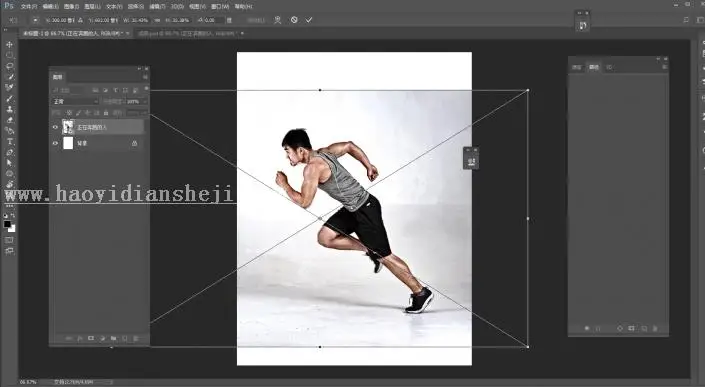The width and height of the screenshot is (705, 387).
Task: Swap foreground and background colors arrow
Action: [13, 216]
